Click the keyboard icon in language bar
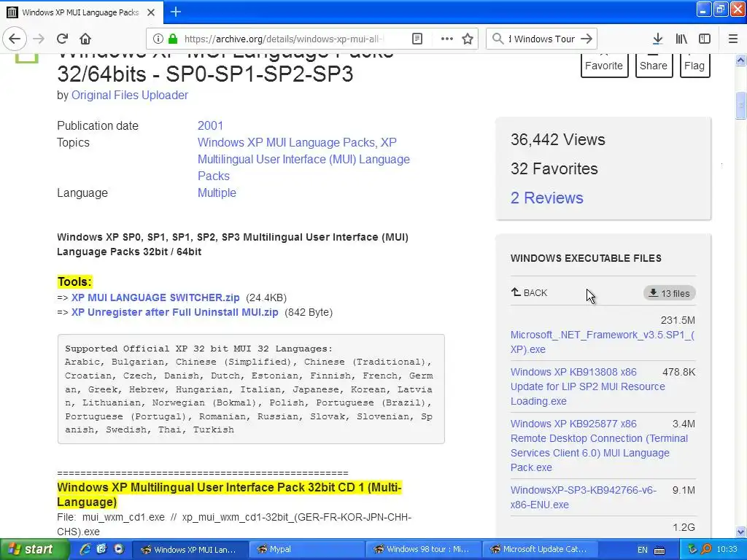 659,550
